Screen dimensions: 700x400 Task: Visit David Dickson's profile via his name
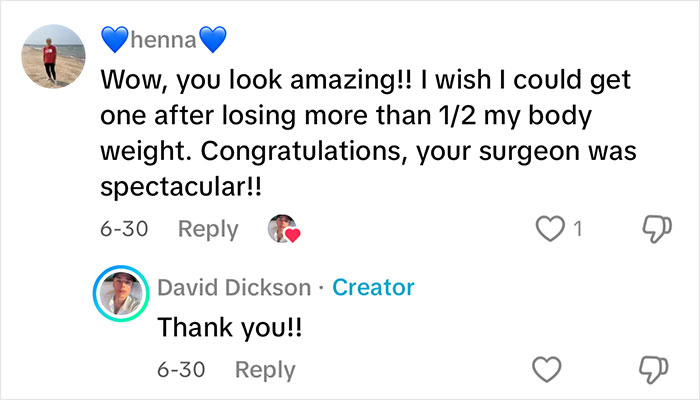click(x=234, y=288)
